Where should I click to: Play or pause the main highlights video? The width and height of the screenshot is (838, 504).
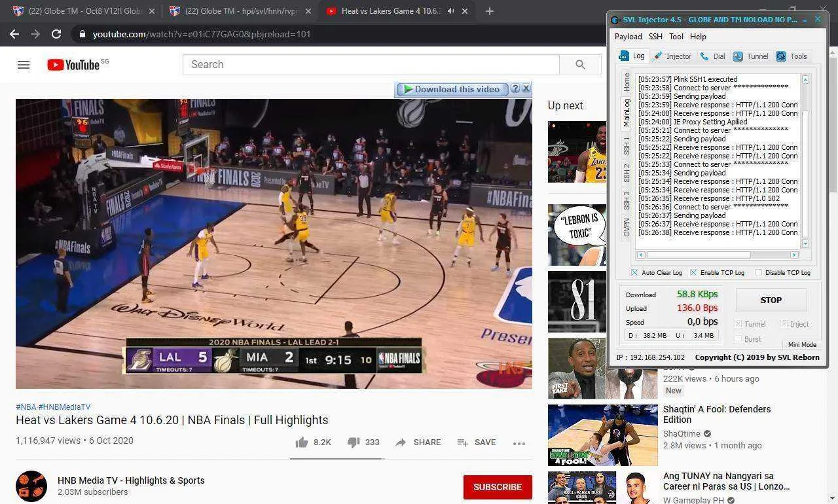(x=274, y=243)
